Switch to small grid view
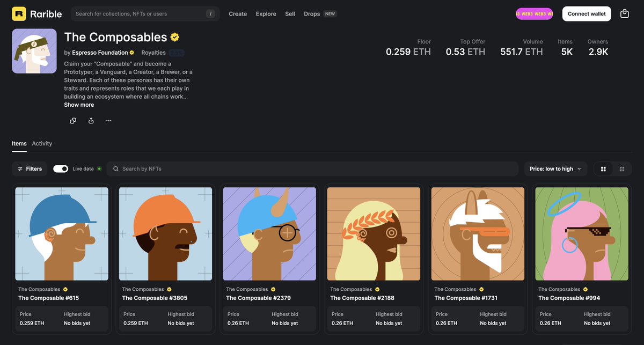644x345 pixels. pyautogui.click(x=622, y=169)
